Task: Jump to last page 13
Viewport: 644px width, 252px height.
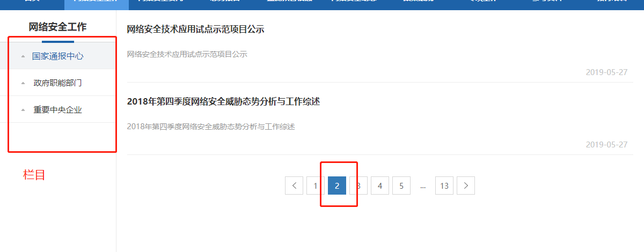Action: [444, 186]
